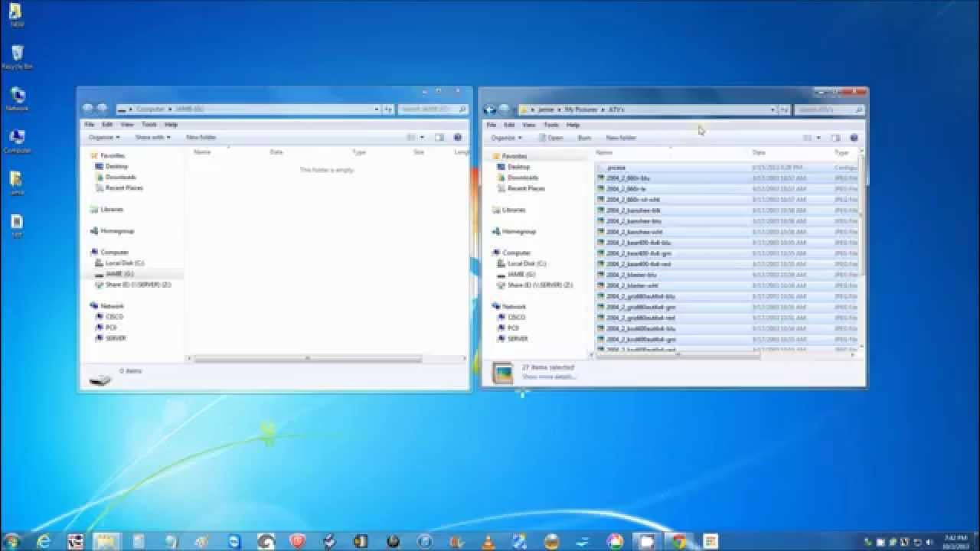Sort by Size column in JAMIE (G:) window
The height and width of the screenshot is (551, 980).
coord(419,152)
